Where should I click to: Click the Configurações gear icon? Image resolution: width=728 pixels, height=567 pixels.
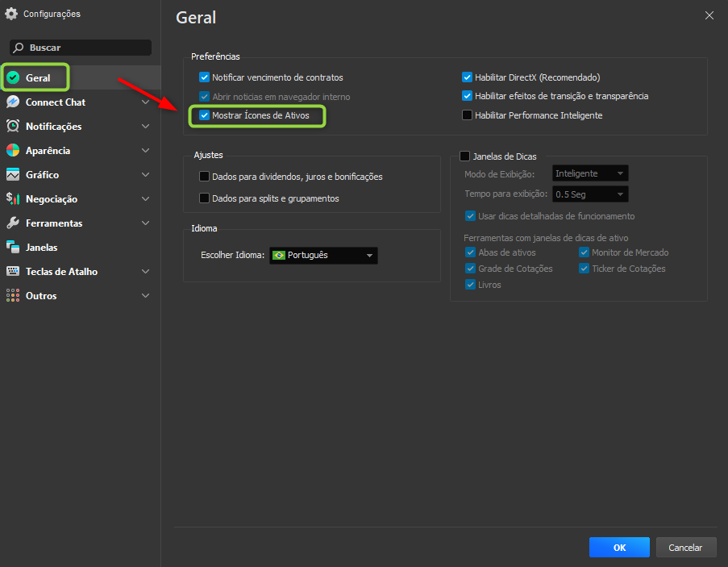tap(11, 14)
